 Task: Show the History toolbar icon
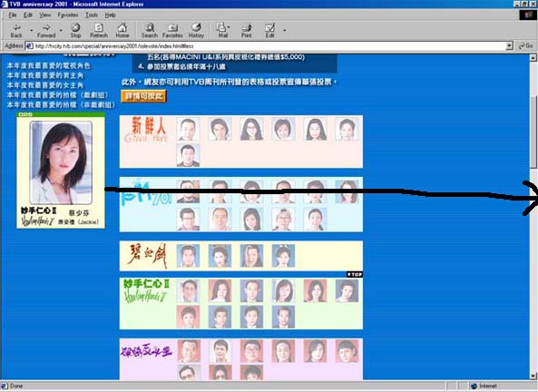[196, 30]
